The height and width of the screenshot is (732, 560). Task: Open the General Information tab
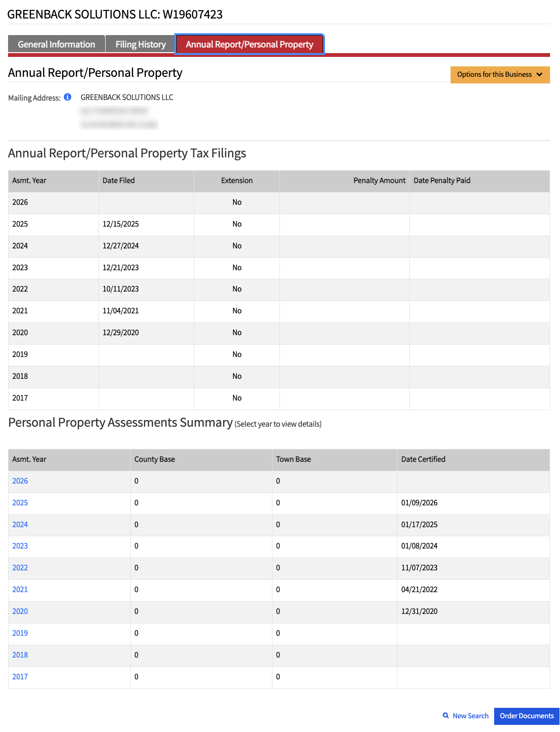(56, 45)
